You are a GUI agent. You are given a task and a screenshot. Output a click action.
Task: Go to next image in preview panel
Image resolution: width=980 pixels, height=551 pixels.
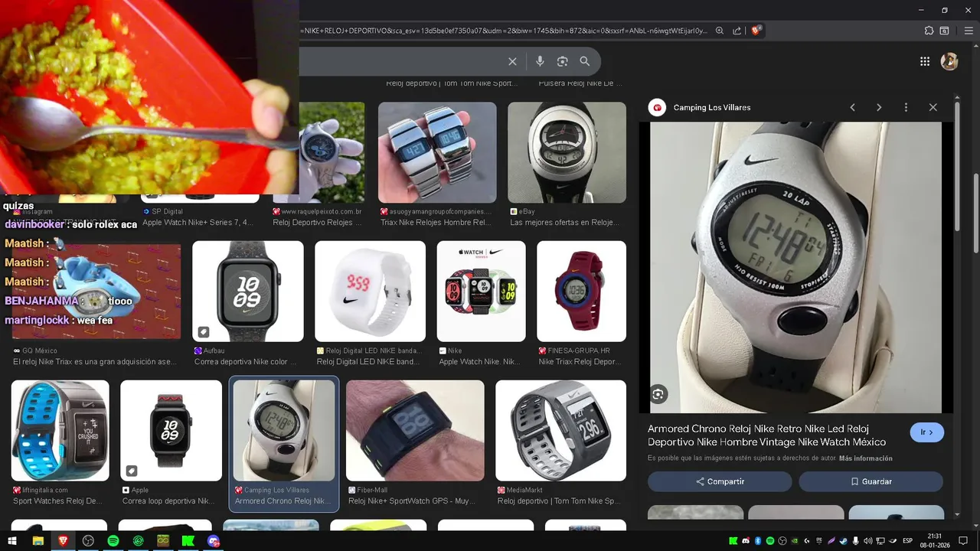click(x=879, y=108)
